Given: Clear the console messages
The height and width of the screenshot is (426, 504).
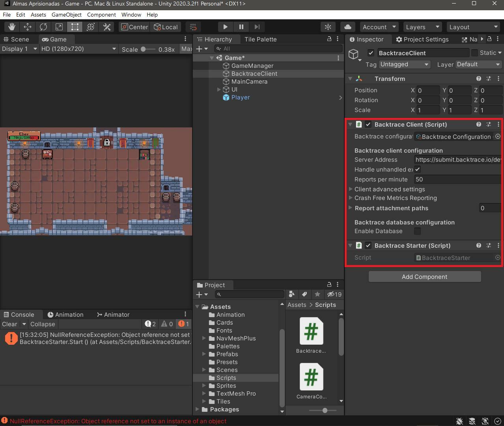Looking at the screenshot, I should click(9, 324).
